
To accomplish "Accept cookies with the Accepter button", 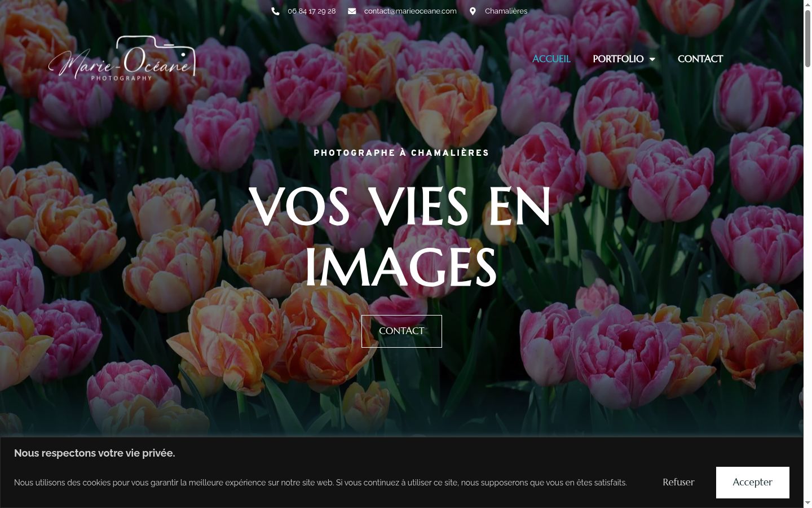I will [753, 483].
